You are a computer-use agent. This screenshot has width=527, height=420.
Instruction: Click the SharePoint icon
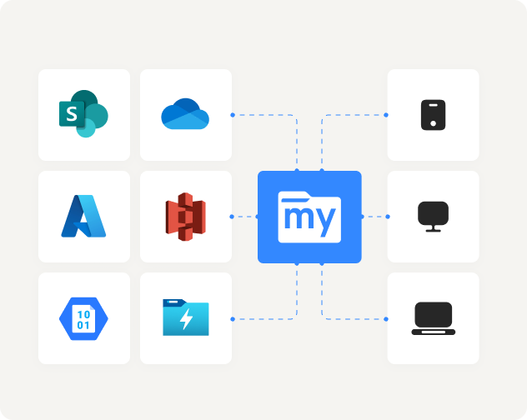[83, 115]
